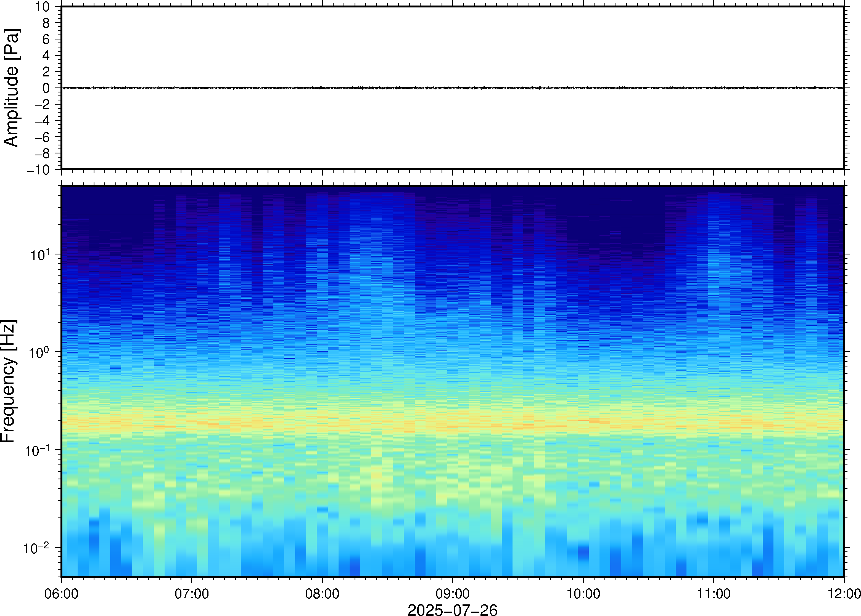Image resolution: width=861 pixels, height=616 pixels.
Task: Click amplitude tick label 0
Action: click(46, 88)
